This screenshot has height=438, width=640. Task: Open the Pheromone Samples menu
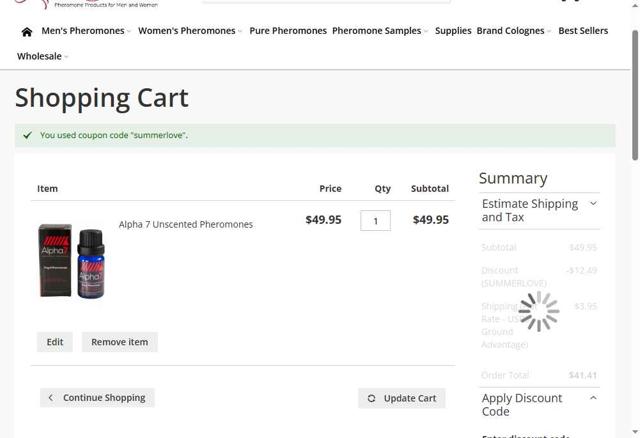(380, 31)
